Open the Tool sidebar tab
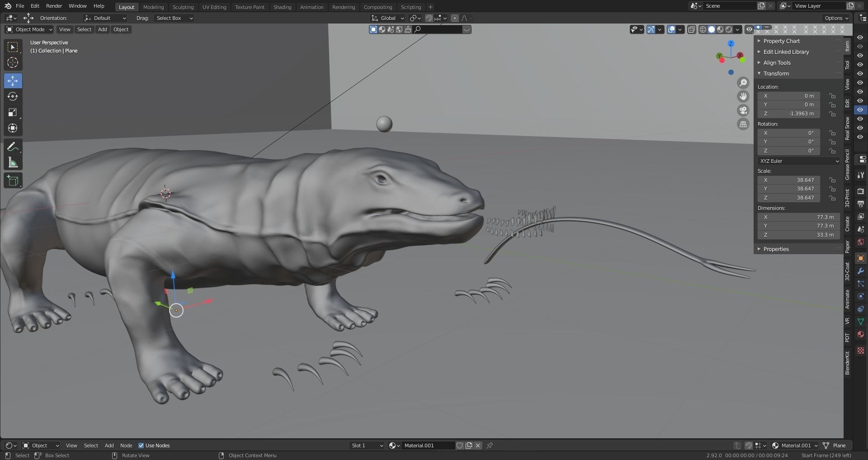 (847, 65)
